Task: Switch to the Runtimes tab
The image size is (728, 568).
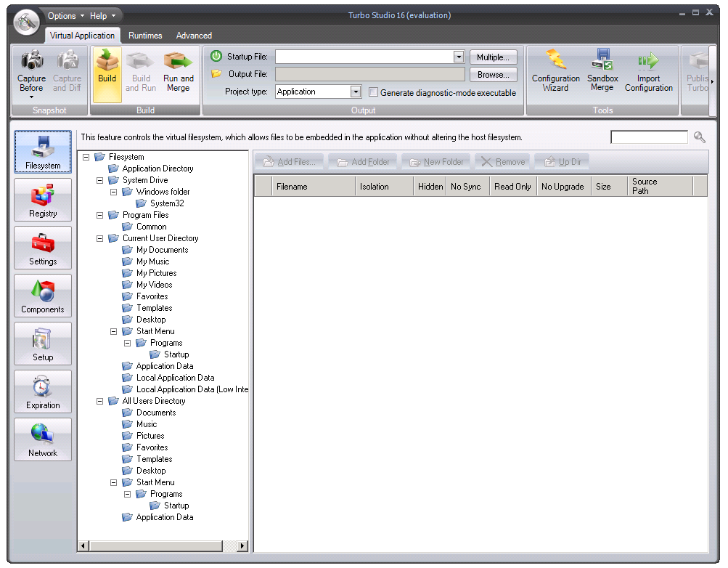Action: pyautogui.click(x=145, y=36)
